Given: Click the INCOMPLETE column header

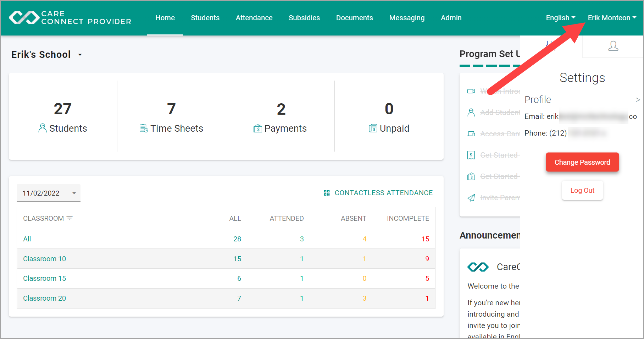Looking at the screenshot, I should pos(408,218).
